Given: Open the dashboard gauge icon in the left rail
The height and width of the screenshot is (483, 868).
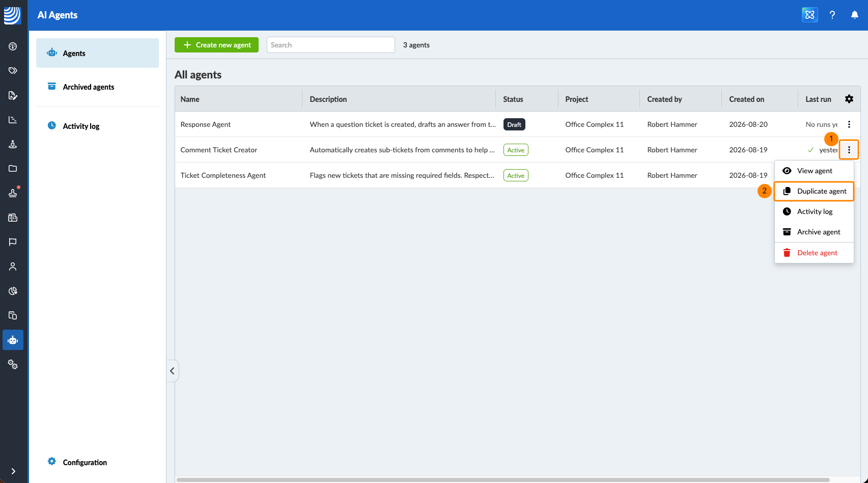Looking at the screenshot, I should (13, 46).
